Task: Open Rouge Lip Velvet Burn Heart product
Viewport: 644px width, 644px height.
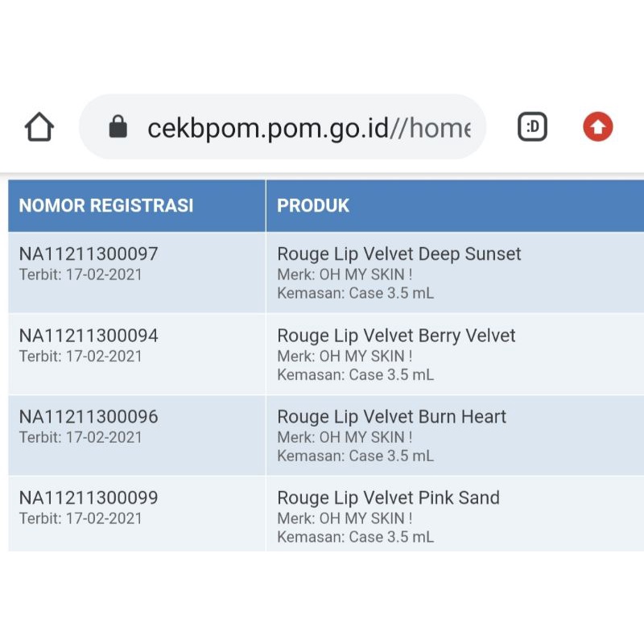Action: tap(392, 417)
